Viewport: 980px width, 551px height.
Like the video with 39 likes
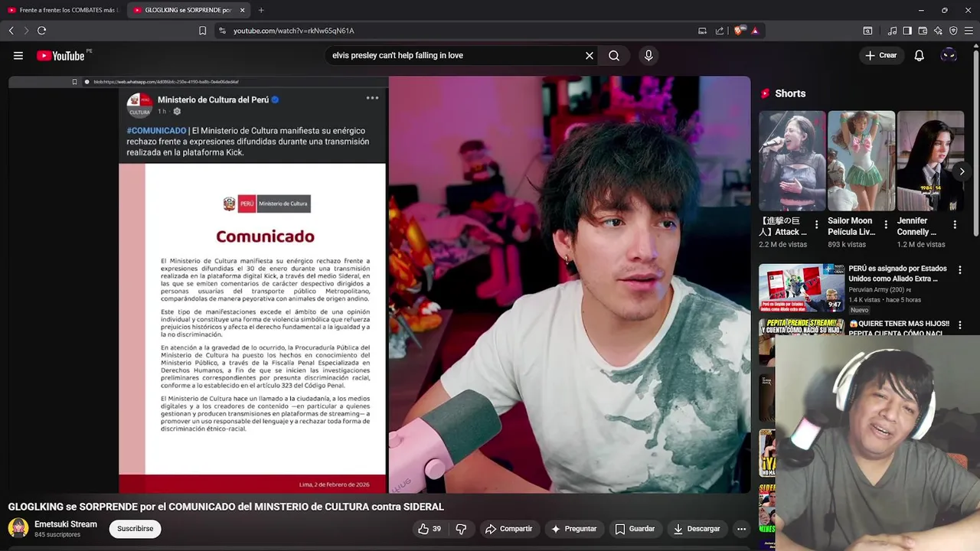point(430,529)
